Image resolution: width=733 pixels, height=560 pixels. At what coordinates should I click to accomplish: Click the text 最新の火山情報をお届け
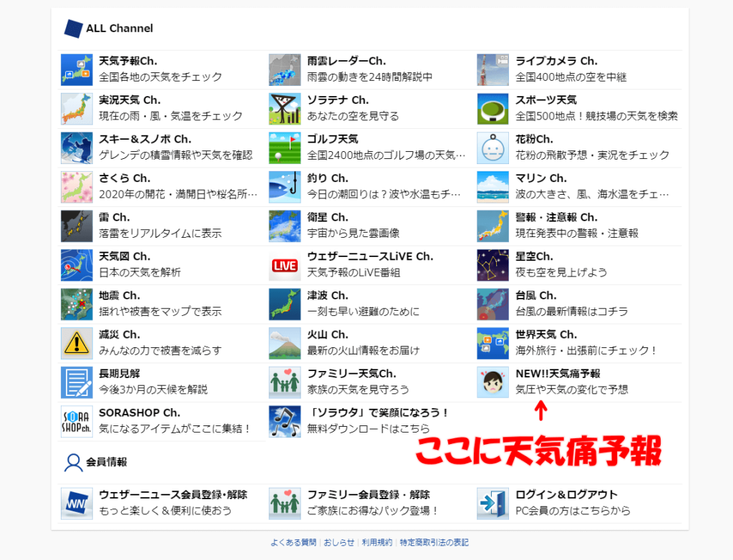[x=363, y=350]
